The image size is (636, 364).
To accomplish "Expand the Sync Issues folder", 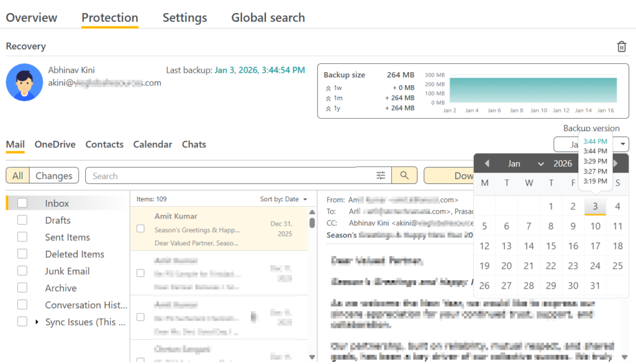I will (37, 322).
